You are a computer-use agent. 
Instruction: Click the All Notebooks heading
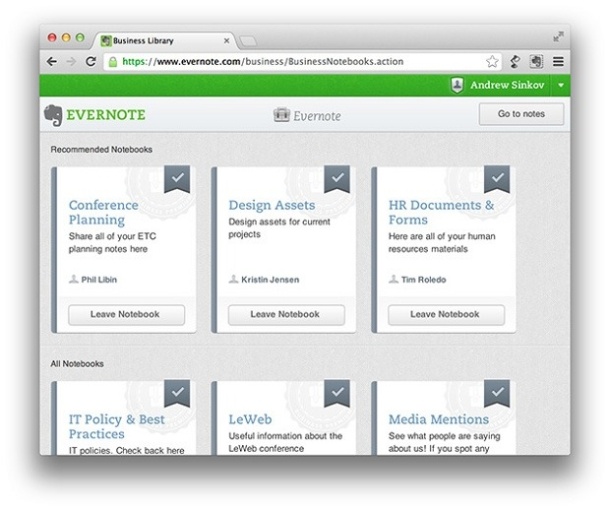pyautogui.click(x=77, y=364)
